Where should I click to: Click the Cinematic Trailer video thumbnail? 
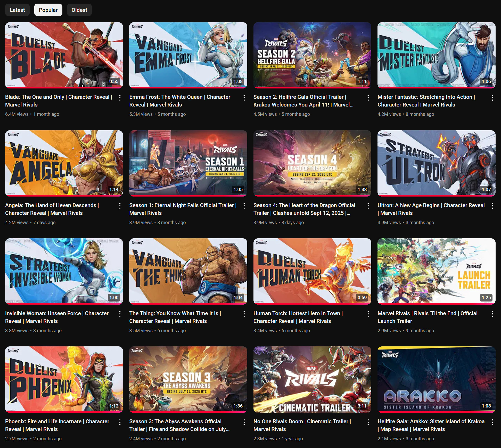click(x=312, y=379)
